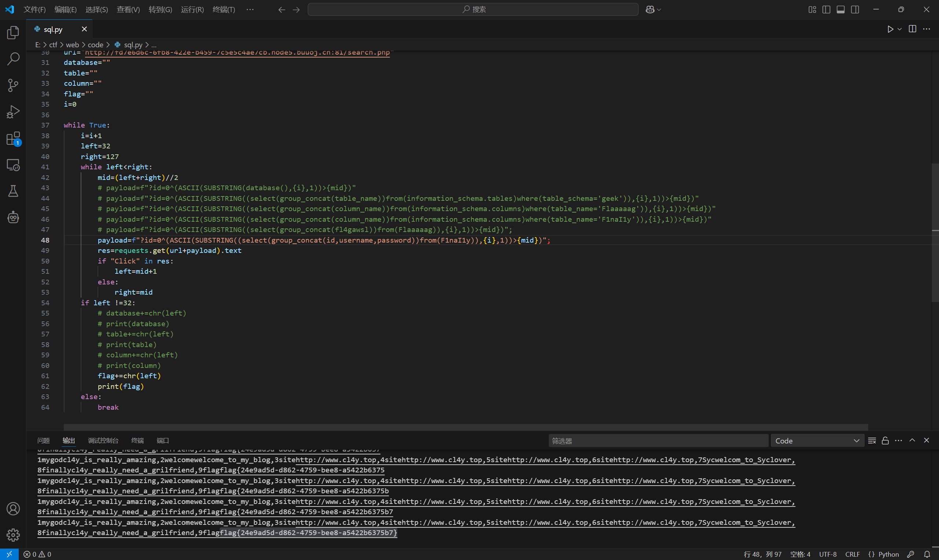Image resolution: width=939 pixels, height=560 pixels.
Task: Open the Extensions view
Action: (x=13, y=139)
